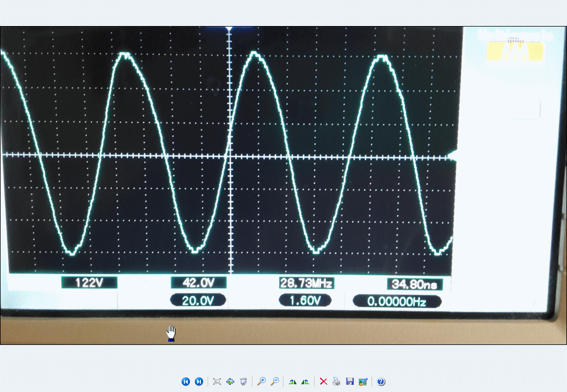Click the Best Fit icon
567x392 pixels.
[217, 381]
